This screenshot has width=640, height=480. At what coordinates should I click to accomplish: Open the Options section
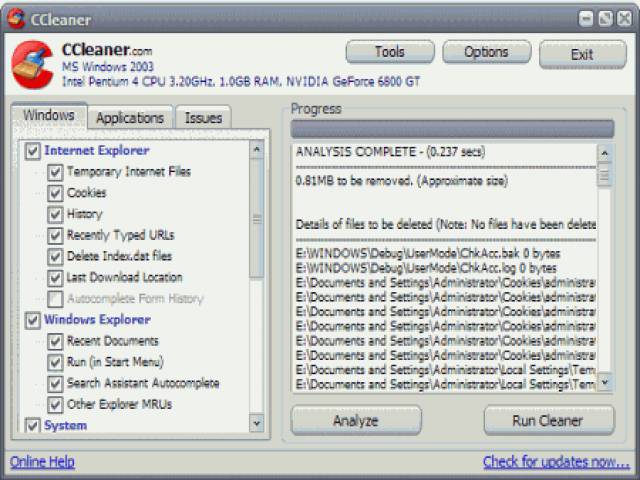coord(486,52)
